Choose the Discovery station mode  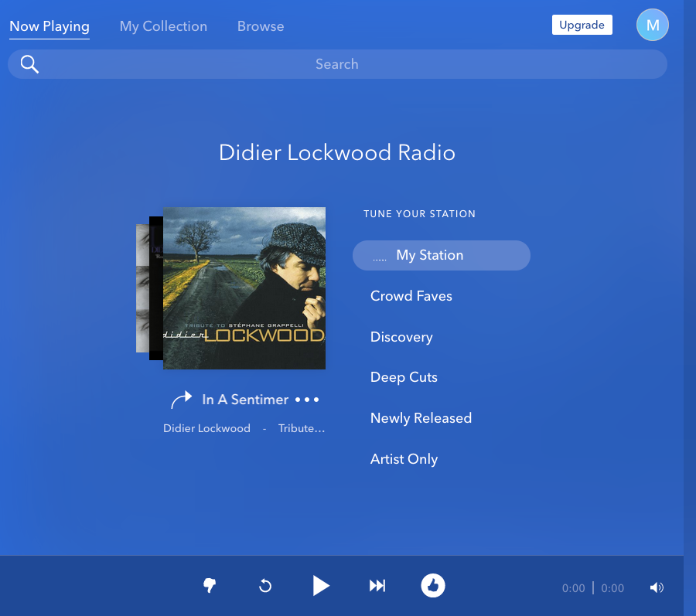(401, 337)
